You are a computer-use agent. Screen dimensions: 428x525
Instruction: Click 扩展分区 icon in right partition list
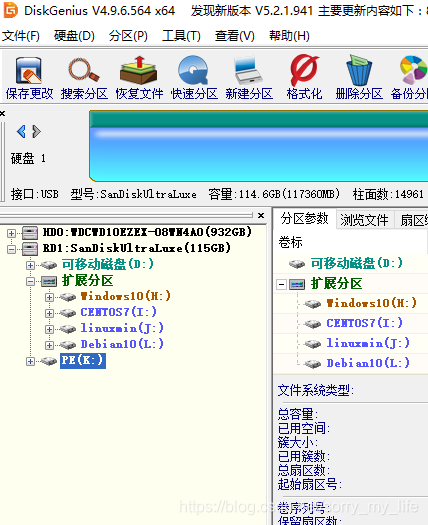(x=297, y=284)
